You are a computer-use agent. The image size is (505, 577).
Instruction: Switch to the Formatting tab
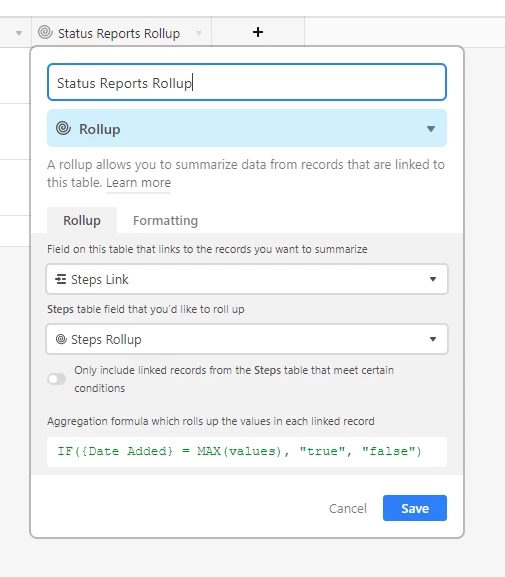tap(165, 220)
